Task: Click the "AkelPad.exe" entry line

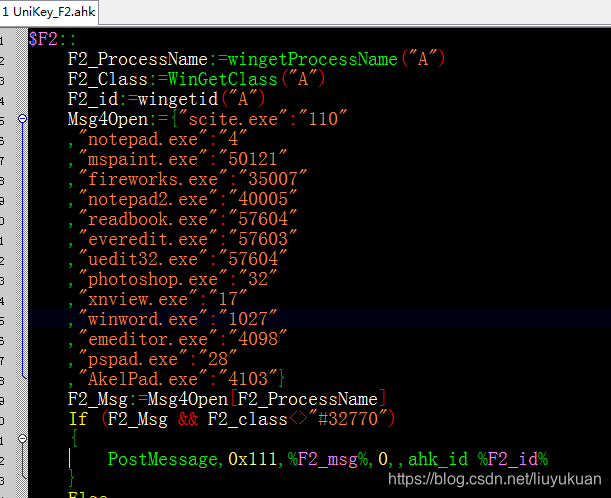Action: [x=177, y=379]
